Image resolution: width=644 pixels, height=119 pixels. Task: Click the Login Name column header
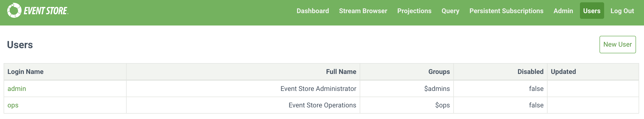[x=25, y=72]
